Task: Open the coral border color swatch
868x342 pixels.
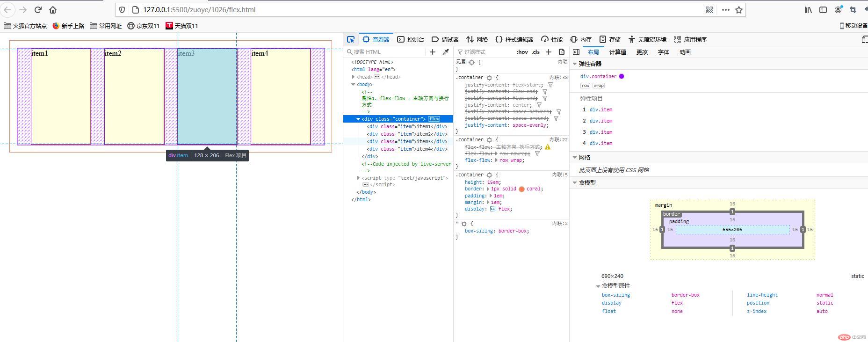Action: point(521,189)
